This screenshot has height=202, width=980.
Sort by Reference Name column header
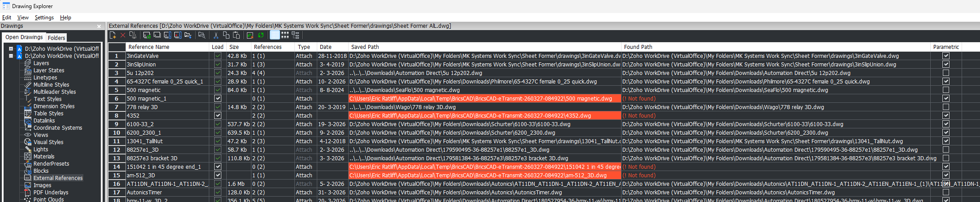pyautogui.click(x=149, y=47)
